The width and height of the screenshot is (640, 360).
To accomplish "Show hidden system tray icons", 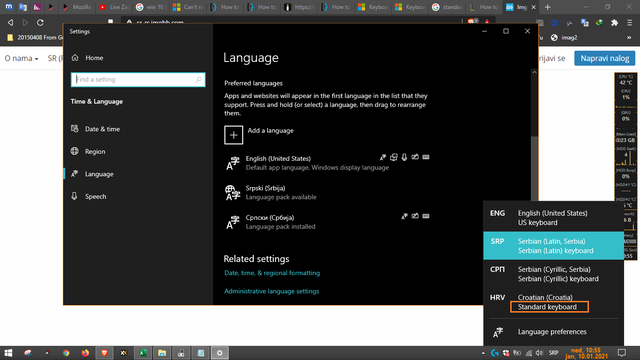I will [x=483, y=353].
